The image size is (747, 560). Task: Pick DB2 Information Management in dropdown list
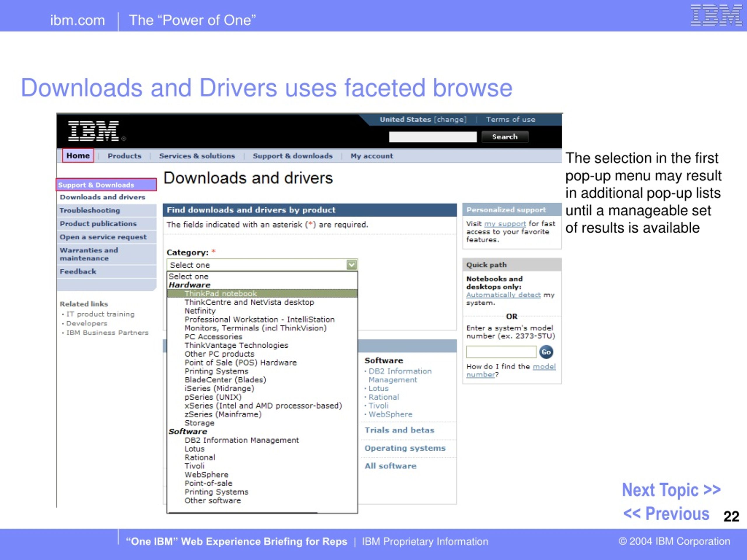(x=241, y=440)
